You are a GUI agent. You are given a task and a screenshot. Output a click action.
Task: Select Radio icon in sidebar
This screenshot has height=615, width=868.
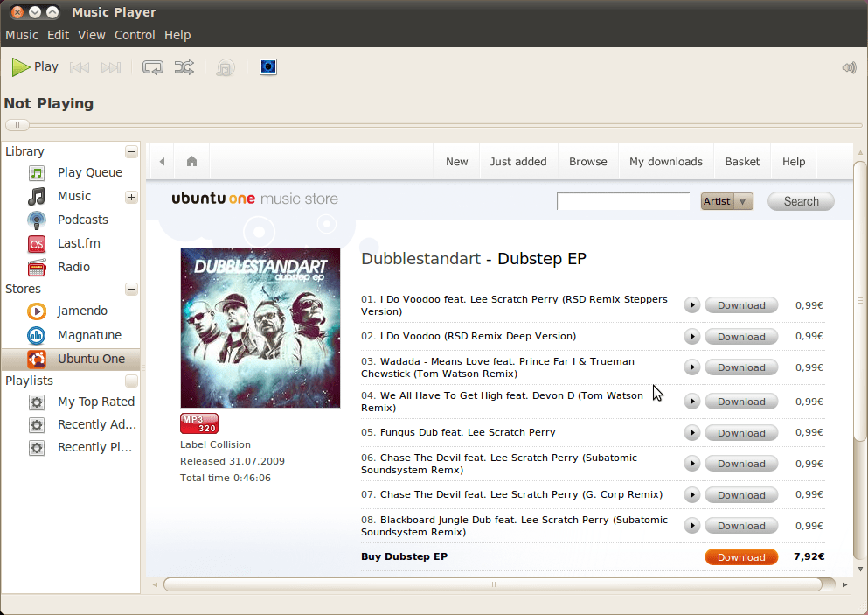[37, 267]
